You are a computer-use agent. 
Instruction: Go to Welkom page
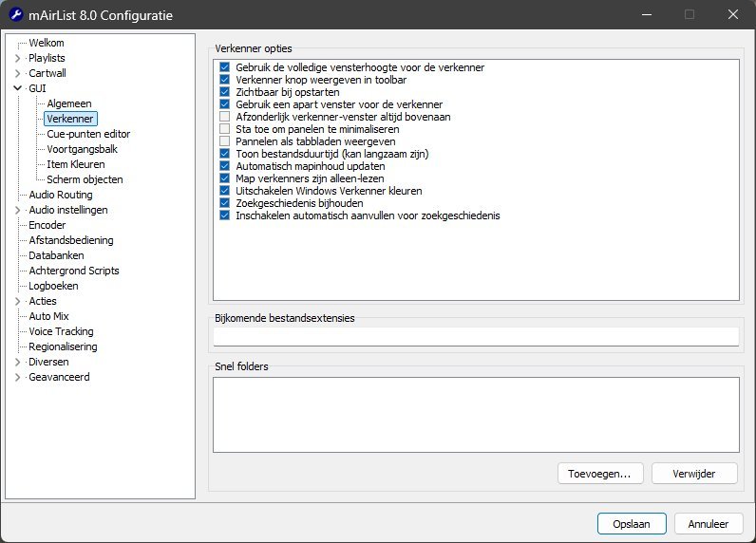pyautogui.click(x=47, y=43)
